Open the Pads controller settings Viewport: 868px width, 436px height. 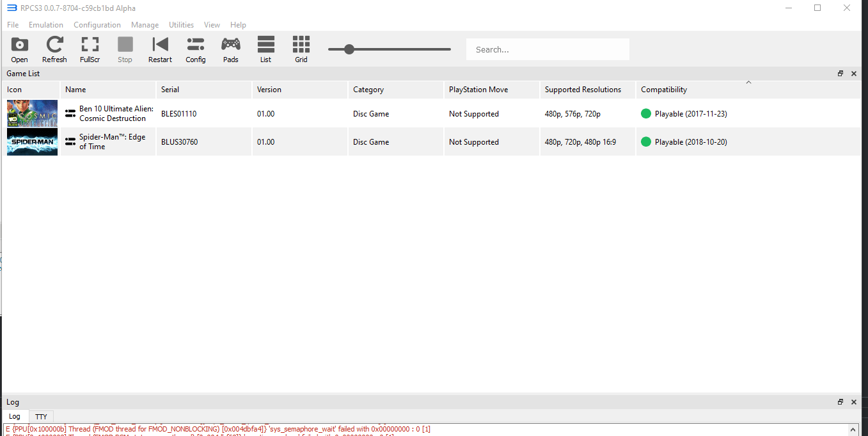[x=231, y=49]
